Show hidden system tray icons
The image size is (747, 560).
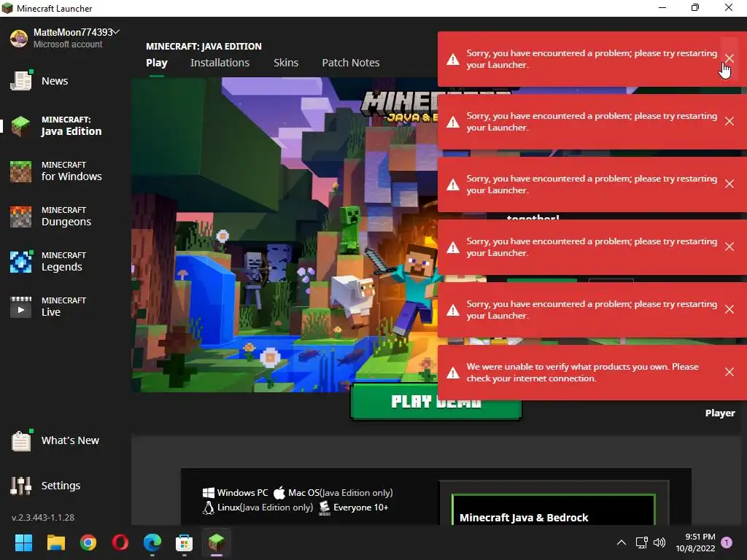(622, 542)
